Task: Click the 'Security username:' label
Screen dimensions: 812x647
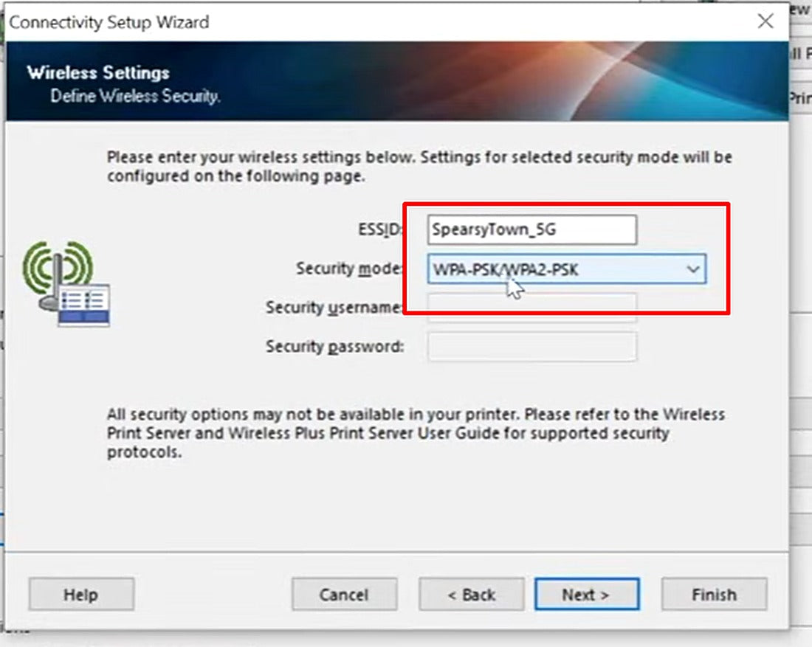Action: coord(334,308)
